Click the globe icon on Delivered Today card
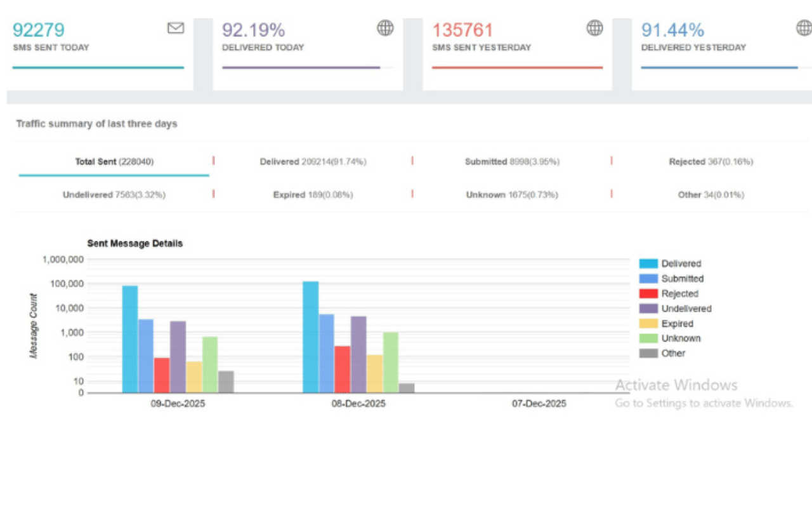812x508 pixels. [x=386, y=27]
